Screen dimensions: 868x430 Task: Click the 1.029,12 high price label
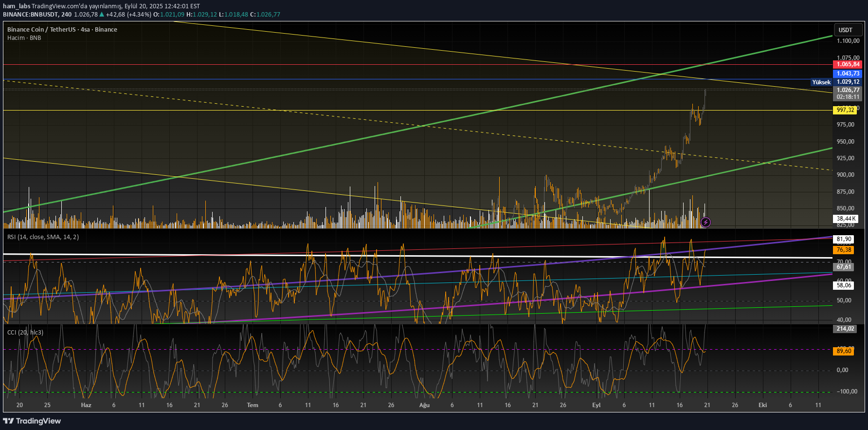pos(848,82)
